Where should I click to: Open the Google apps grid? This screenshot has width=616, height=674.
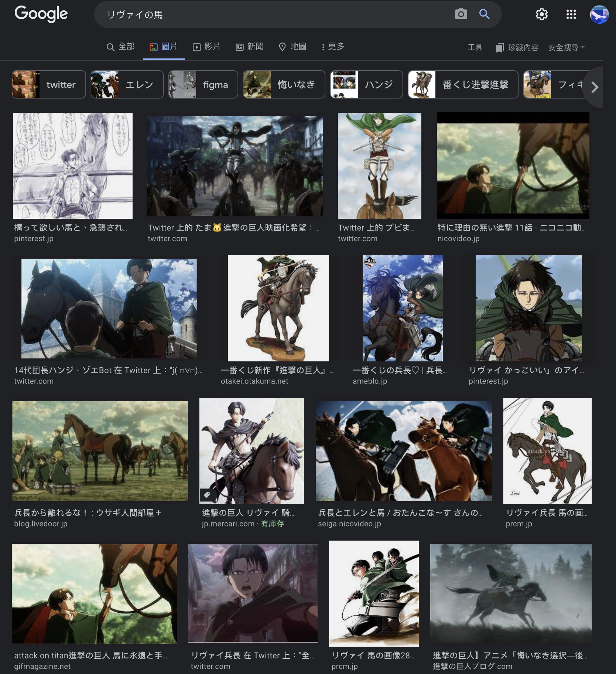[571, 14]
